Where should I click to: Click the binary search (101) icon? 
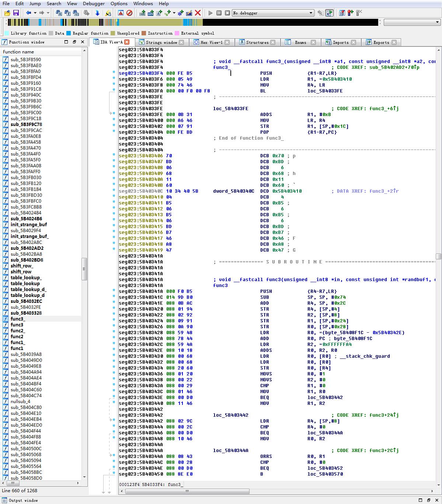click(x=76, y=13)
